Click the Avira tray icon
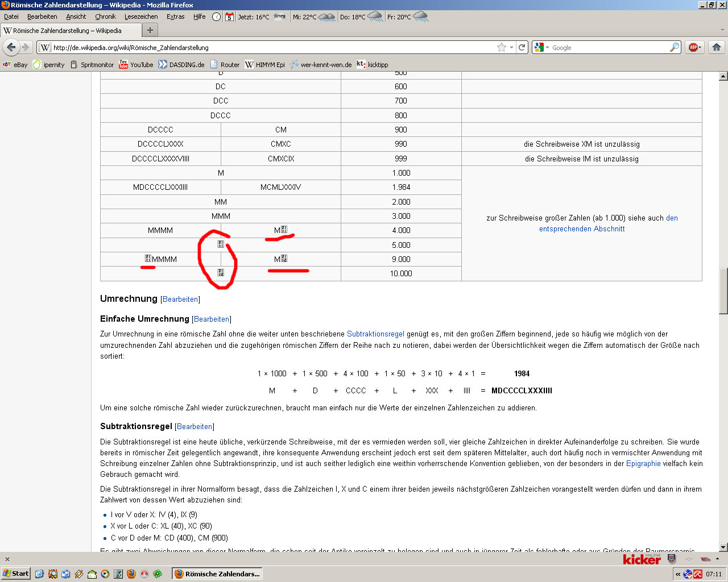The height and width of the screenshot is (582, 728). point(698,574)
